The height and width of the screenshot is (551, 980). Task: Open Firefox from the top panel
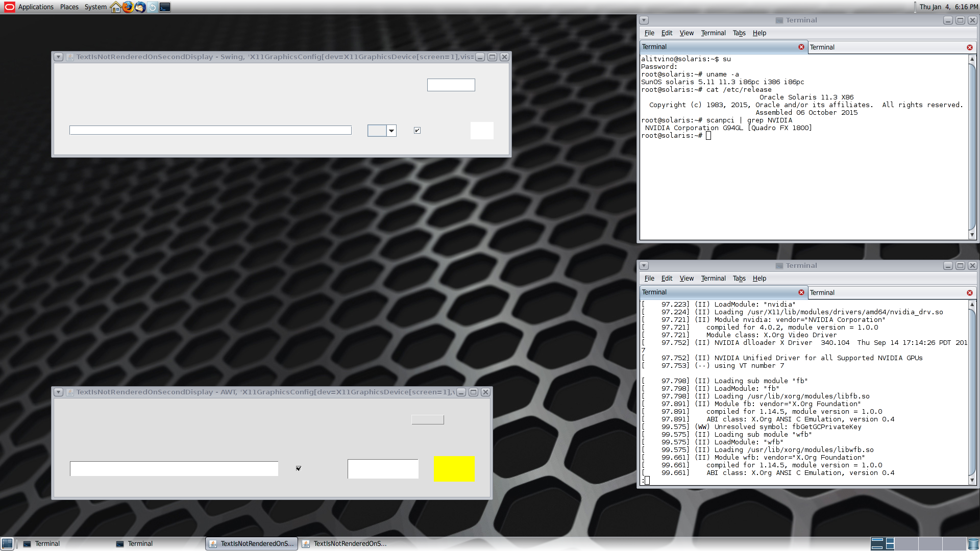point(128,7)
